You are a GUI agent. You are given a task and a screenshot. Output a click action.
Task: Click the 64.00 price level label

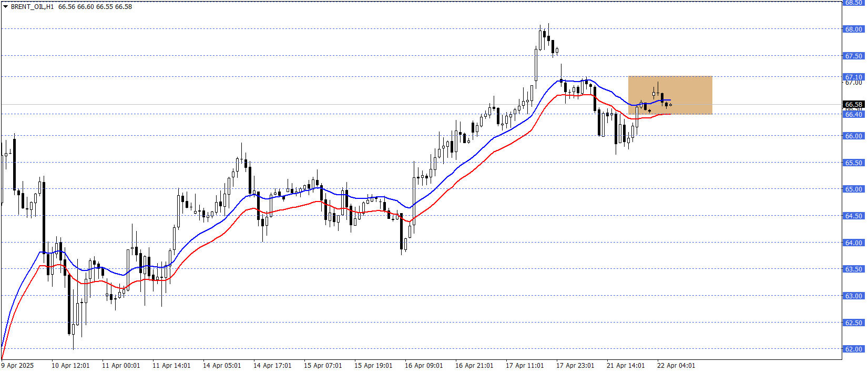(853, 243)
